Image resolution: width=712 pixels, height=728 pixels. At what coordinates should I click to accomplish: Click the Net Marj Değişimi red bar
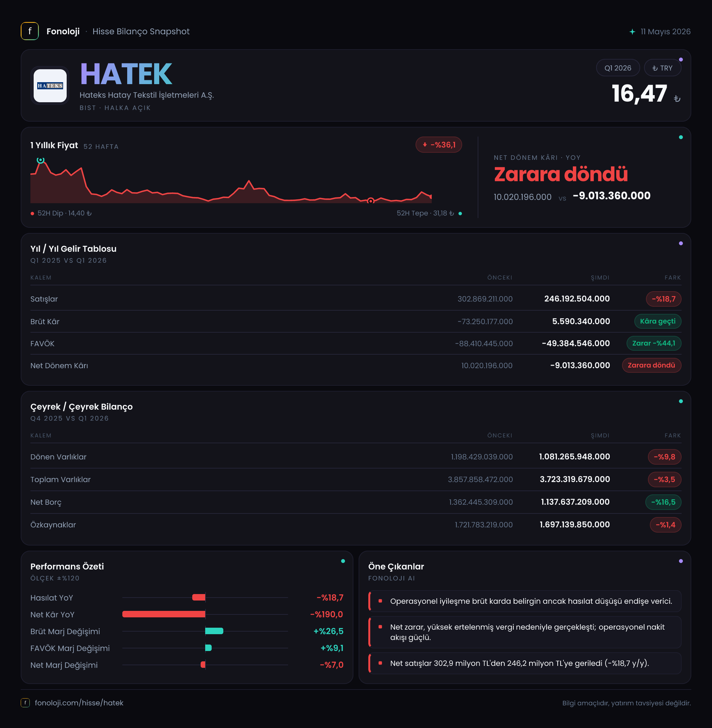tap(203, 665)
